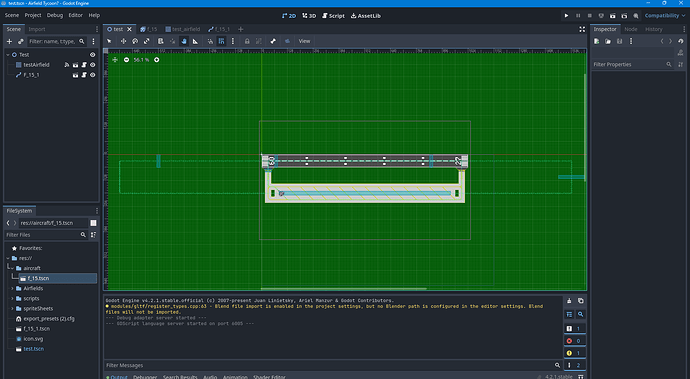Open the canvas View menu button
The image size is (690, 379).
[305, 41]
